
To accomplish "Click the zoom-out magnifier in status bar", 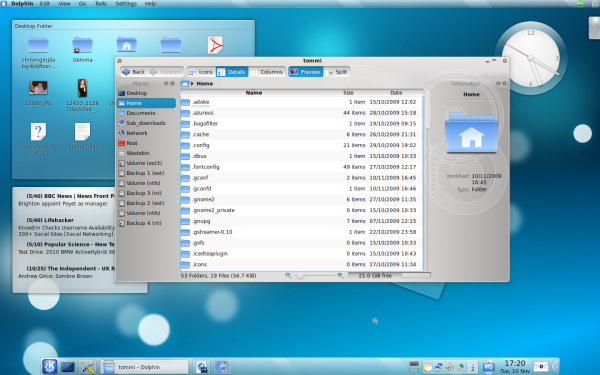I will 288,276.
